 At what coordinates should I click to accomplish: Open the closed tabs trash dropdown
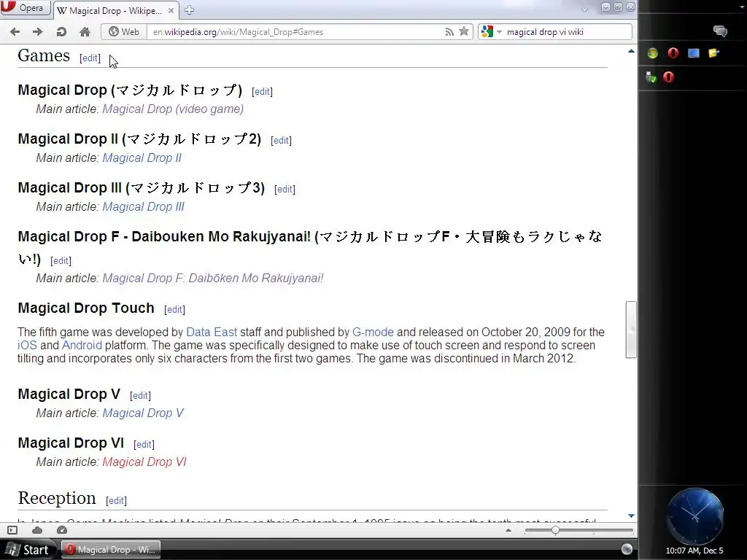(585, 9)
